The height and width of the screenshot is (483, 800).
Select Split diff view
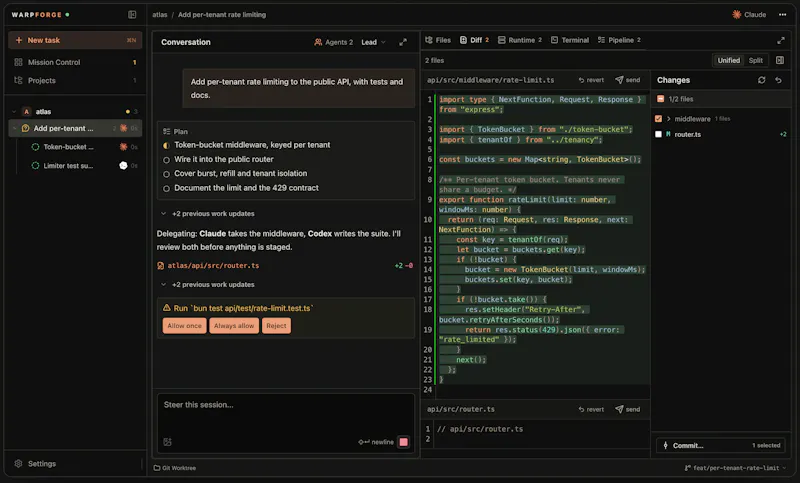[x=756, y=61]
